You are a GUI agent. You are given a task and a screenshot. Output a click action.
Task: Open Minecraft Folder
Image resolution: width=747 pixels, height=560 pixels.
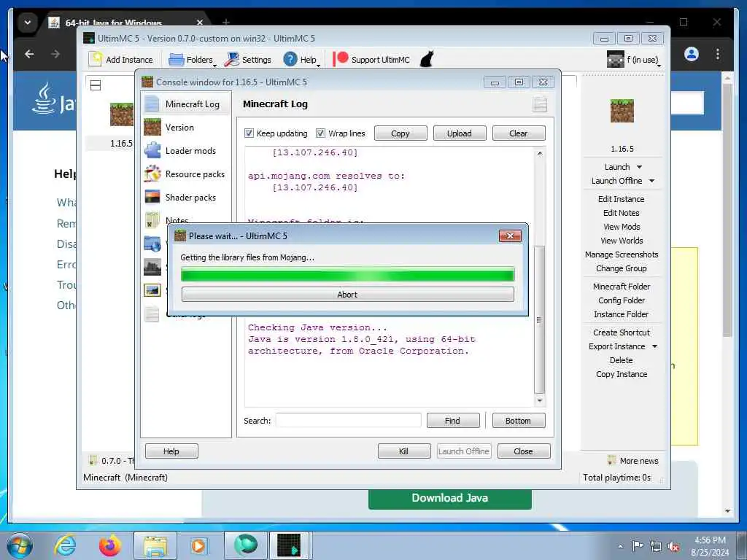622,286
